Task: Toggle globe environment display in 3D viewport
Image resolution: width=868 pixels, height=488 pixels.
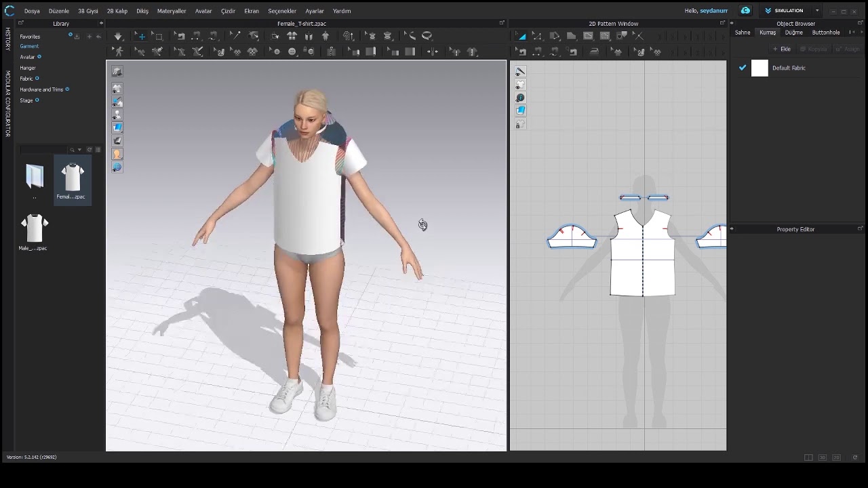Action: coord(117,167)
